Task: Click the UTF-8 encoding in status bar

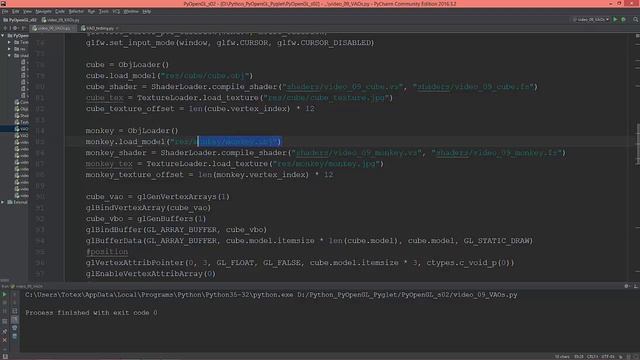Action: tap(608, 357)
